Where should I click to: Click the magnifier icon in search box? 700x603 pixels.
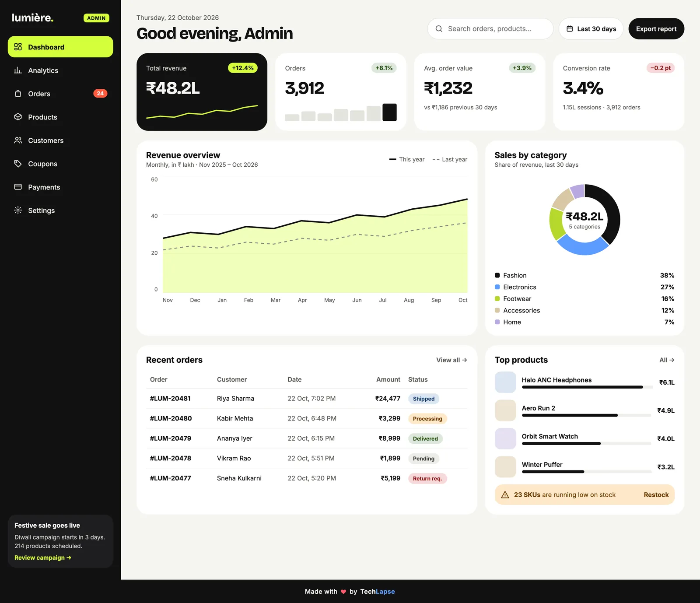439,29
